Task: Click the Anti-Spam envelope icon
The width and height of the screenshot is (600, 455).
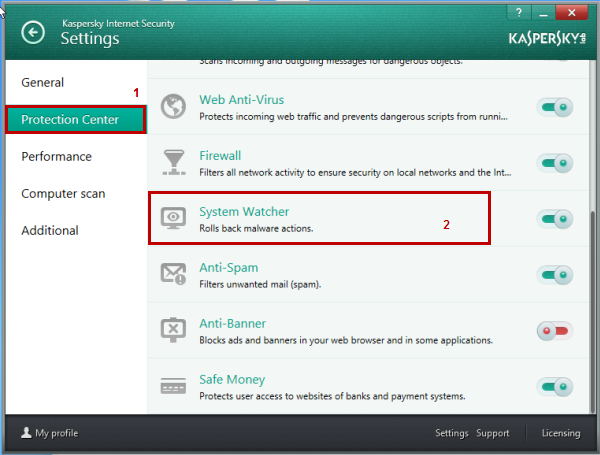Action: click(173, 274)
